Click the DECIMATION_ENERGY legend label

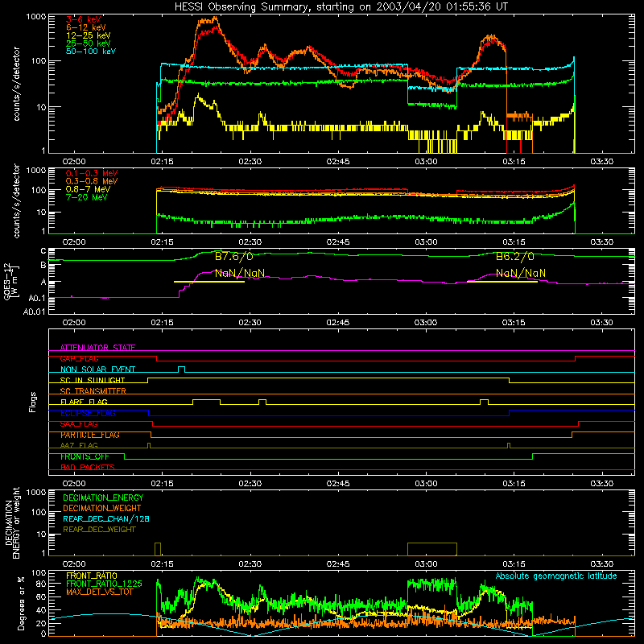click(x=103, y=497)
